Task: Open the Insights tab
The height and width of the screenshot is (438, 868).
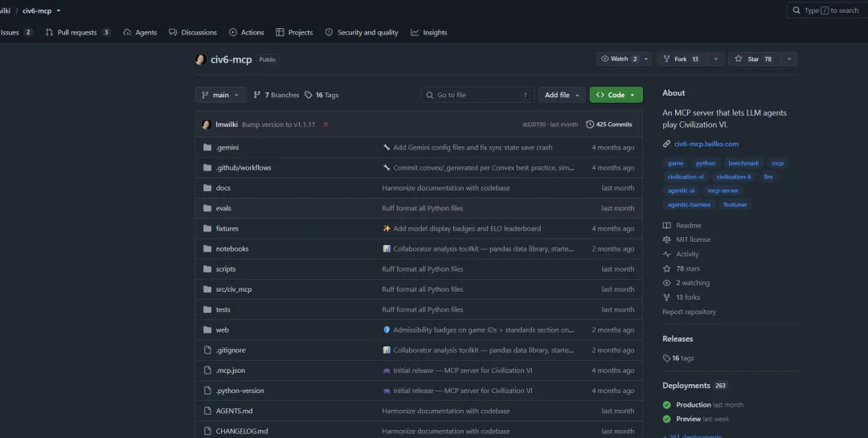Action: 429,33
